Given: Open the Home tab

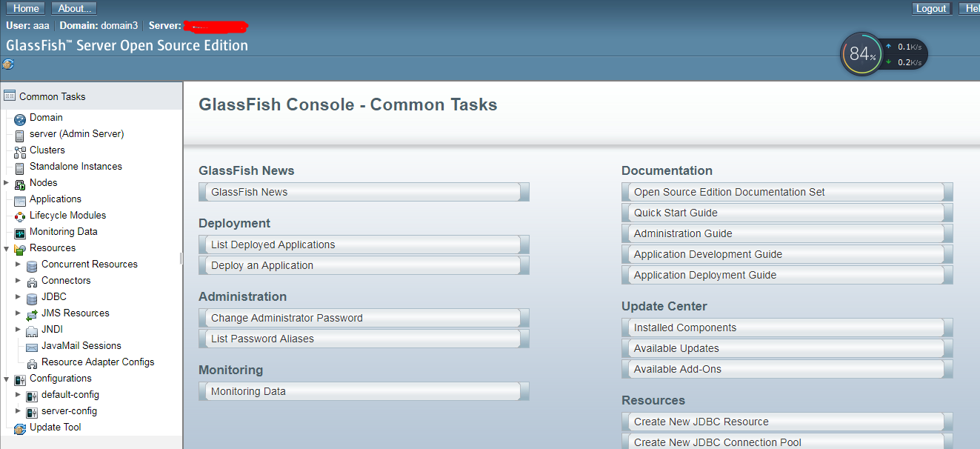Looking at the screenshot, I should [x=25, y=8].
